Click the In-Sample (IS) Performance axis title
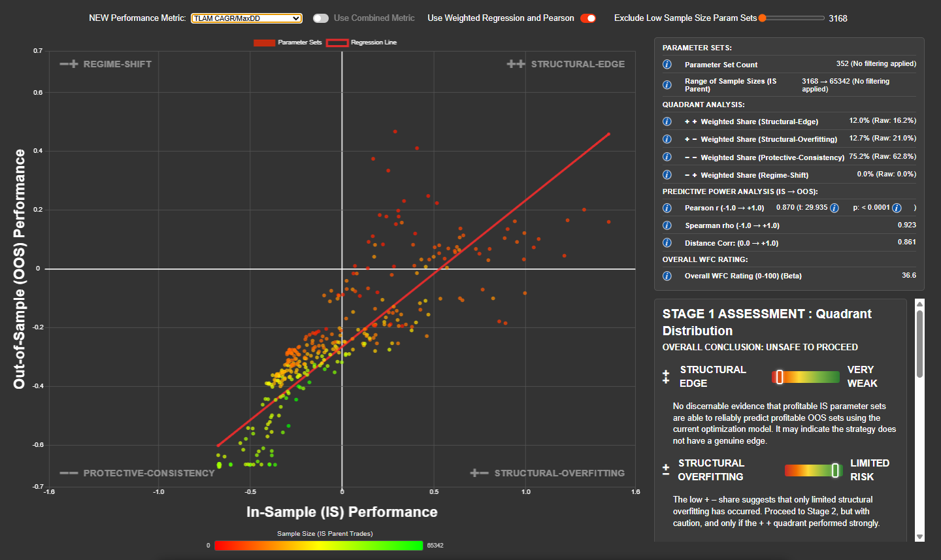941x560 pixels. 342,512
